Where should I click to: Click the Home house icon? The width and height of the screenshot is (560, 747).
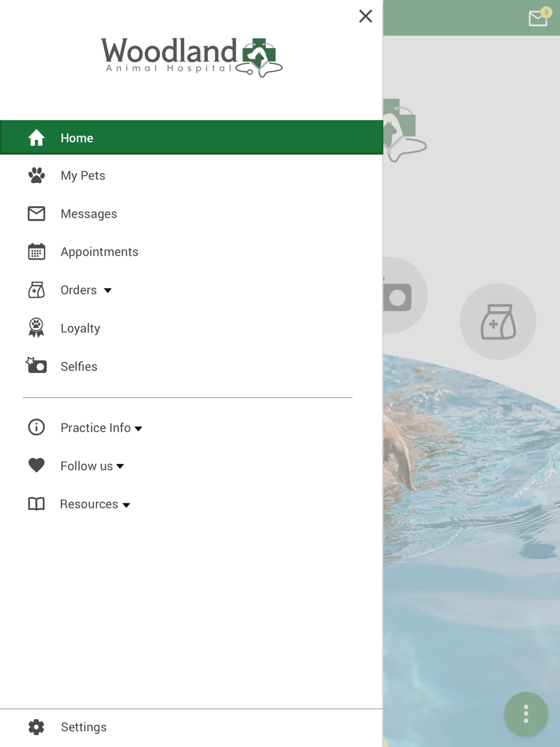pos(36,138)
